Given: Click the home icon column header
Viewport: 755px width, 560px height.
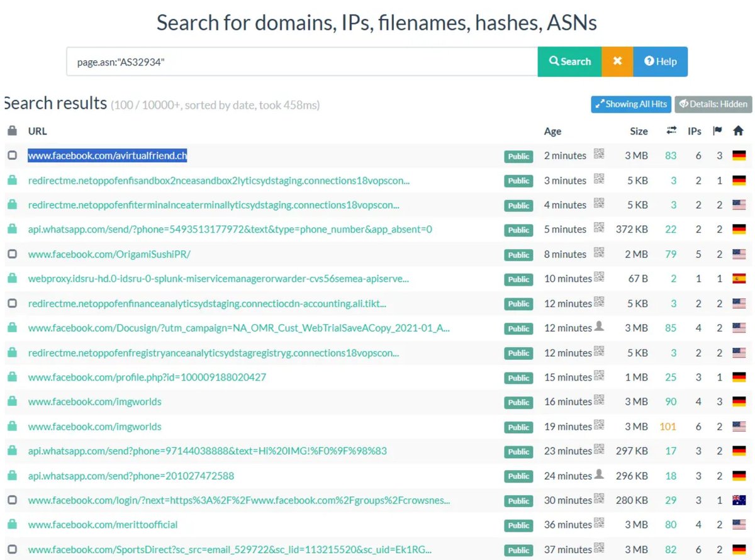Looking at the screenshot, I should [739, 131].
